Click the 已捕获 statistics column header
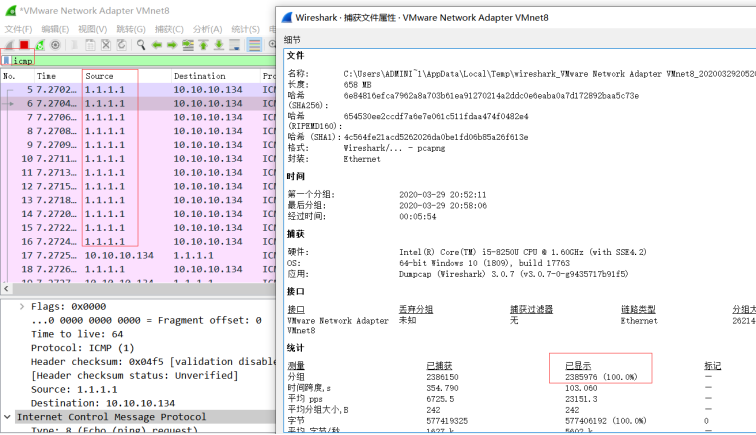Screen dimensions: 756x435 click(x=439, y=366)
